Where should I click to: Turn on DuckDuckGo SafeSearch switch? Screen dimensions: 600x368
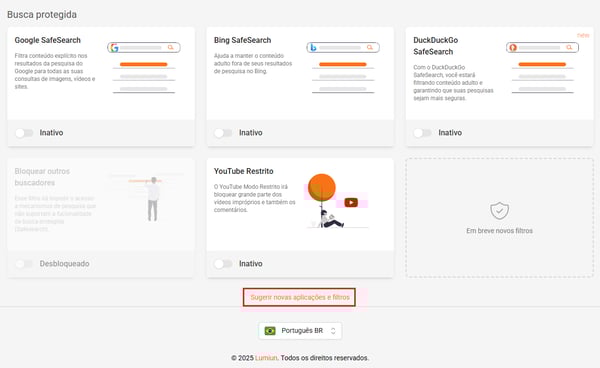pos(422,133)
